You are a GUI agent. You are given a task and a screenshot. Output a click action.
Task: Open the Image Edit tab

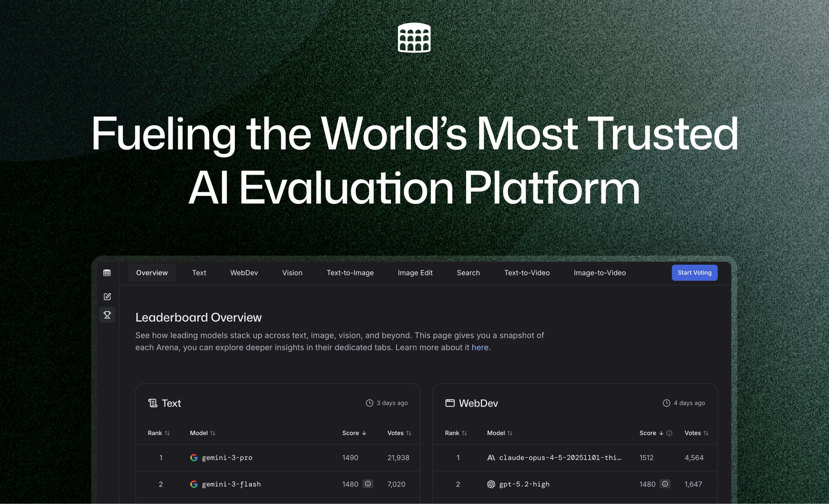pos(415,273)
